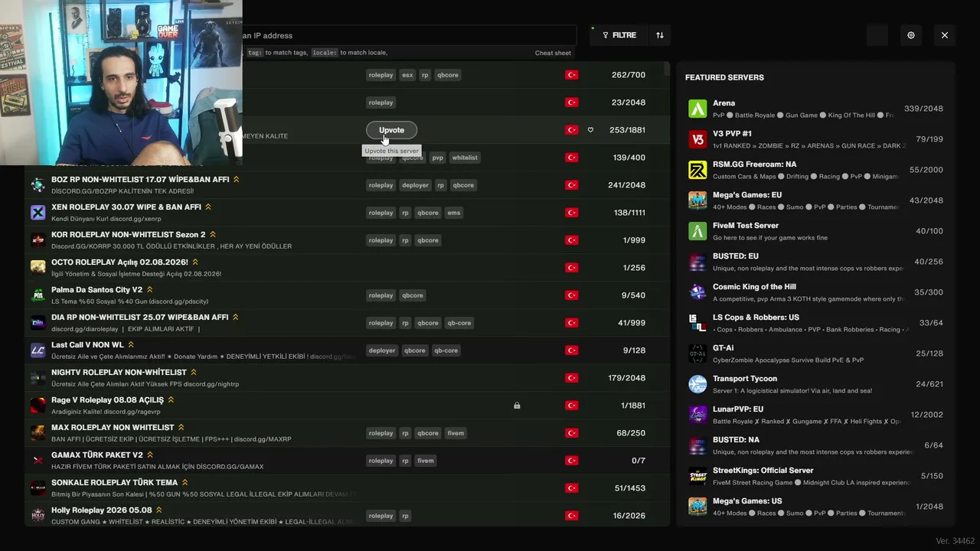This screenshot has width=980, height=551.
Task: Open the Transport Tycoon server icon
Action: [697, 384]
